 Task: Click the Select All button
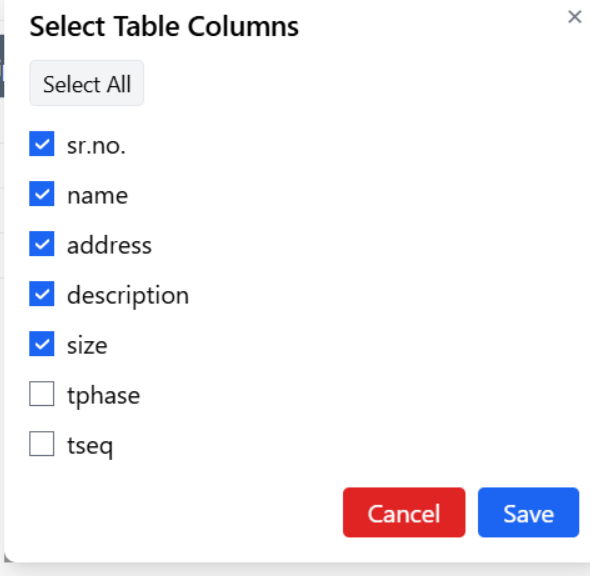(x=87, y=83)
